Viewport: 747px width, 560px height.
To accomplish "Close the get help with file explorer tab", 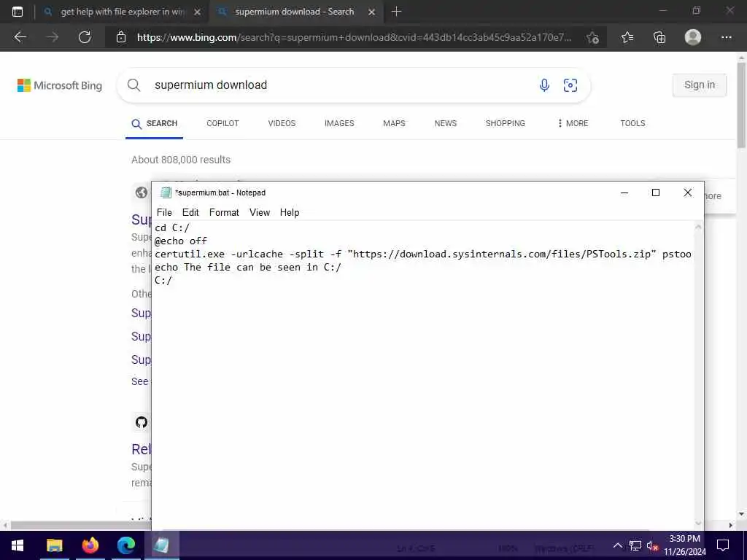I will [197, 12].
